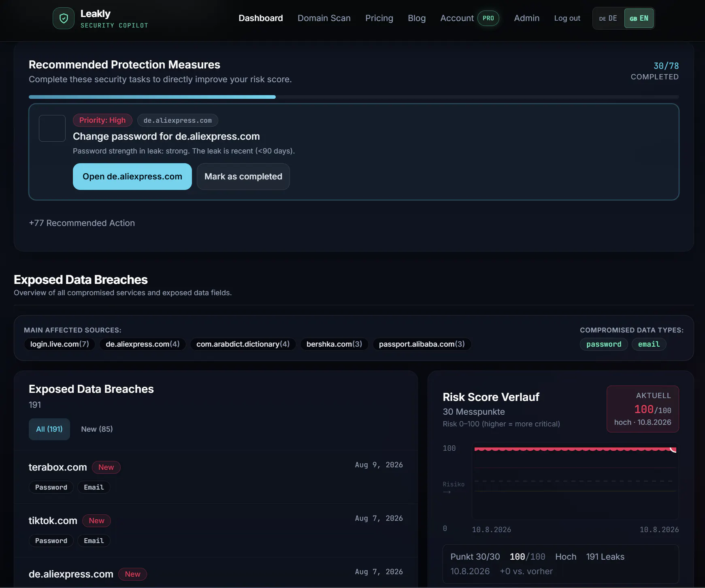Click the email data type tag
The width and height of the screenshot is (705, 588).
[x=649, y=344]
